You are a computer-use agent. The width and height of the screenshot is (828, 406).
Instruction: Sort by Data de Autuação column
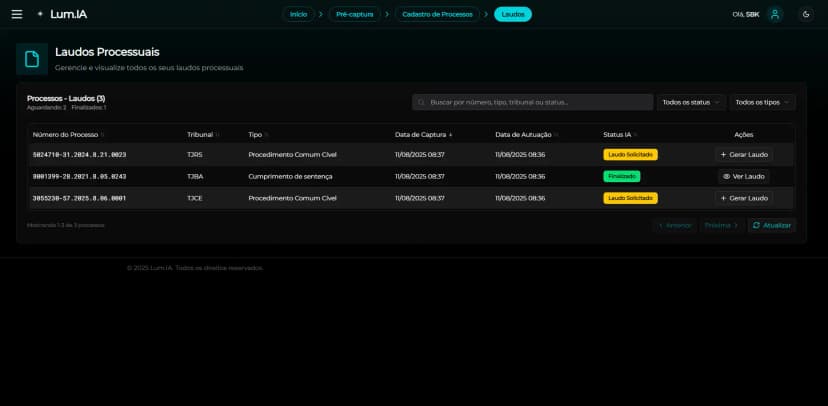[526, 135]
